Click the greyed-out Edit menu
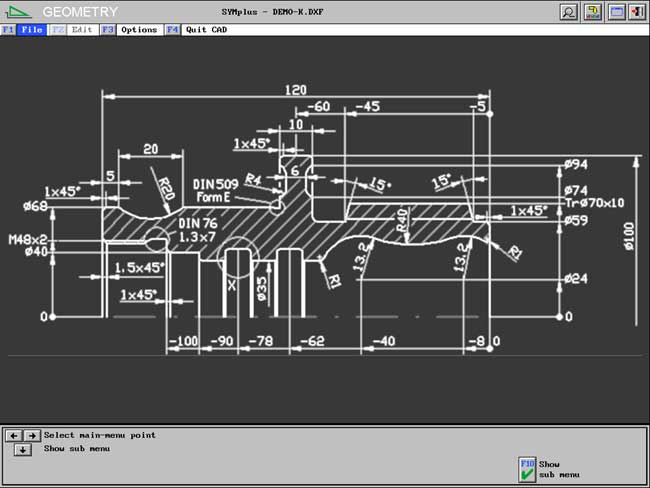Viewport: 650px width, 488px height. tap(82, 30)
